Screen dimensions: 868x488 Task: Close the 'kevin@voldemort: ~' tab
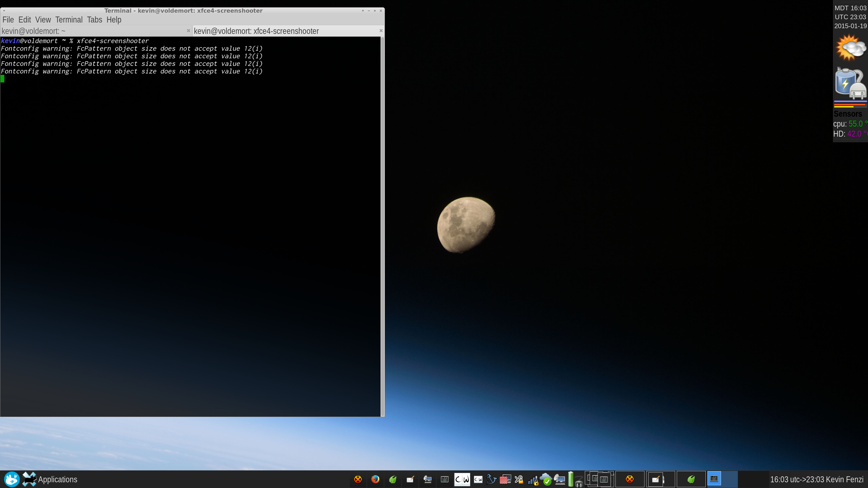tap(188, 31)
